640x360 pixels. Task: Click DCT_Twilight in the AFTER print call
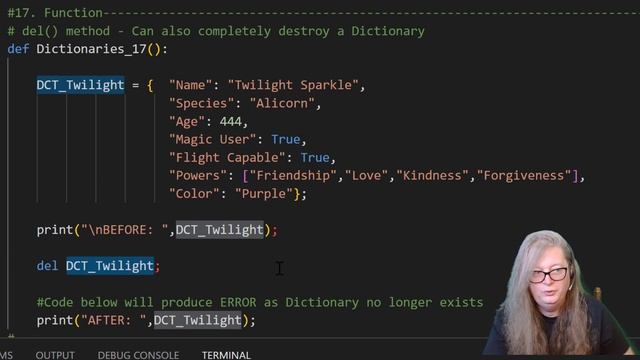[x=198, y=320]
